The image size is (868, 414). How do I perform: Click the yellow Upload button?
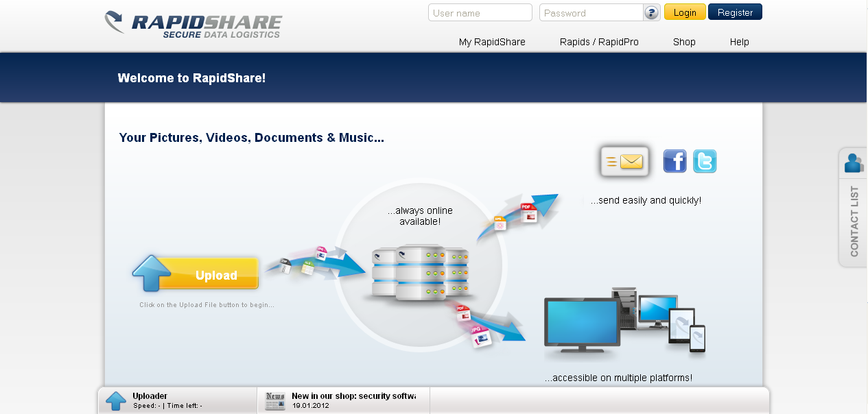tap(196, 274)
